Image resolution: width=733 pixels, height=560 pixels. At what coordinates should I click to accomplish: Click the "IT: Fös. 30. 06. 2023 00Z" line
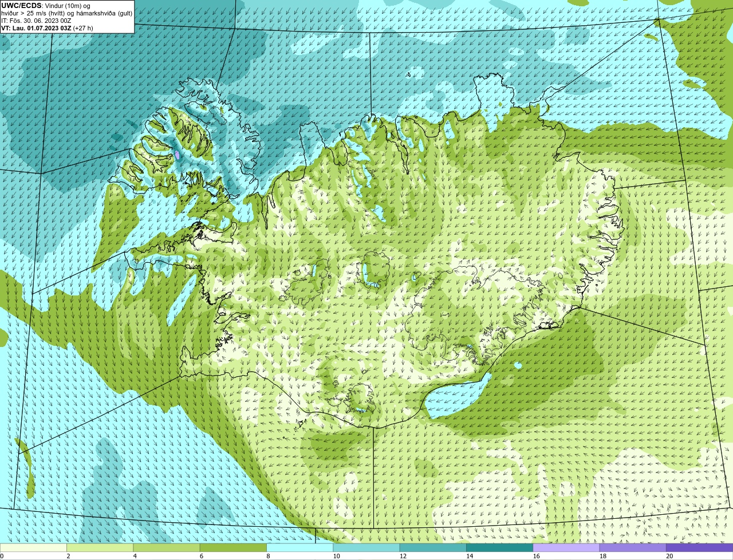[x=36, y=20]
